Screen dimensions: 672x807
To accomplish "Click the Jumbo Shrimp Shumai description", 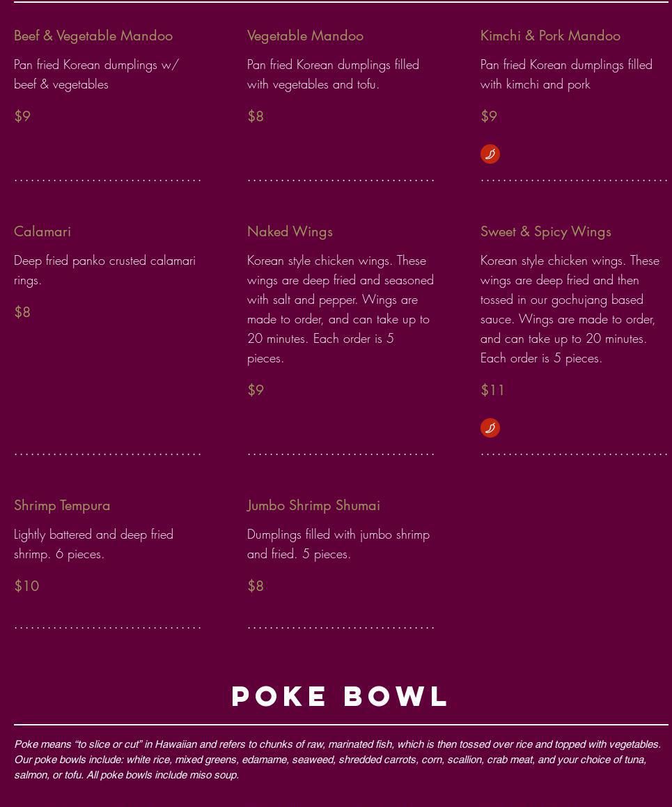I will [x=338, y=544].
